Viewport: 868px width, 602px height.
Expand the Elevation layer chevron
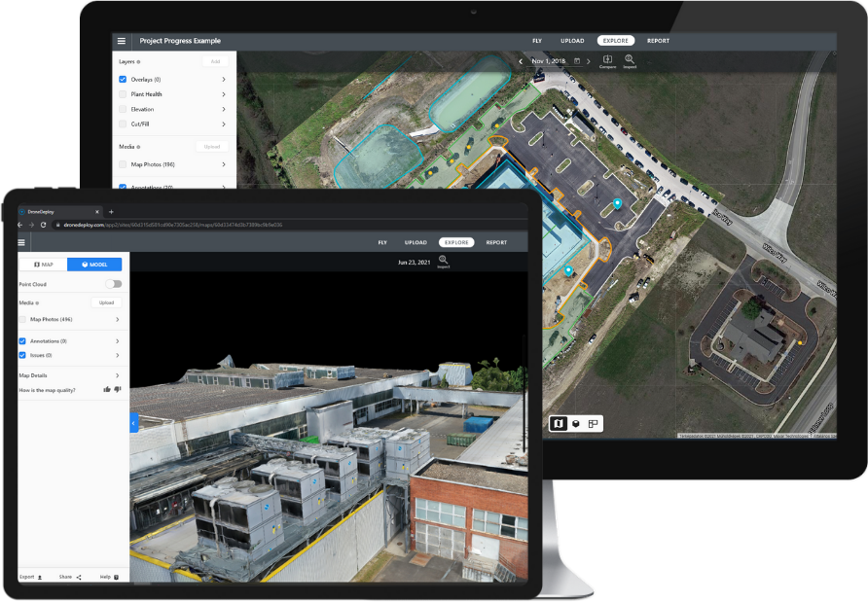pos(224,110)
